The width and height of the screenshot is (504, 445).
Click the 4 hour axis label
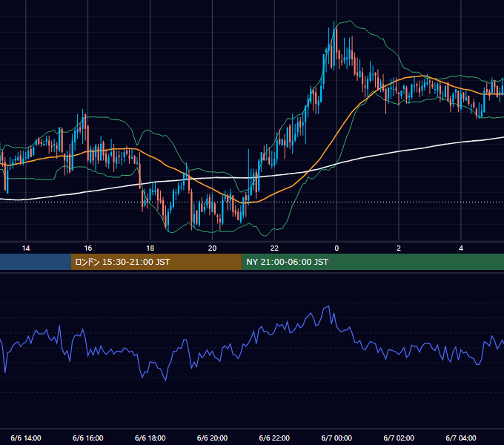[x=461, y=248]
